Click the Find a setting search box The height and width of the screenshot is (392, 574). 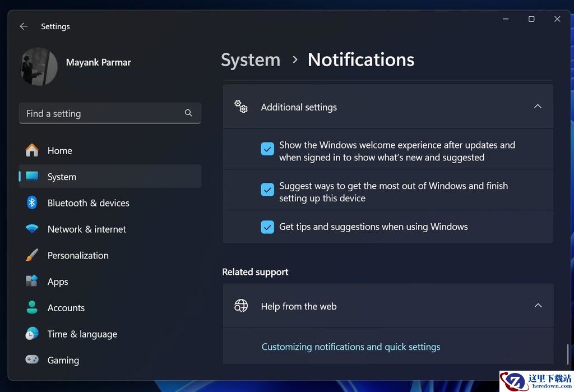110,113
